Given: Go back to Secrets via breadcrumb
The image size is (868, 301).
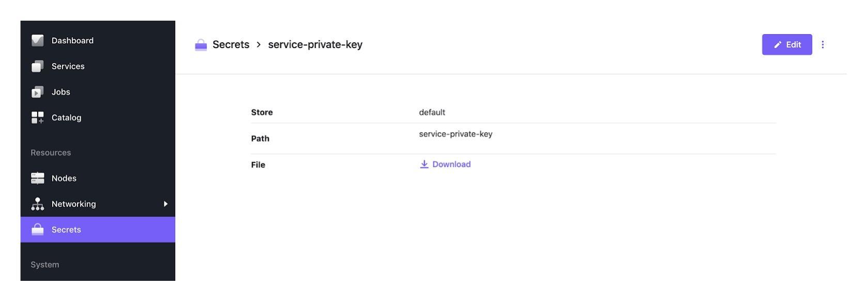Looking at the screenshot, I should [x=231, y=45].
